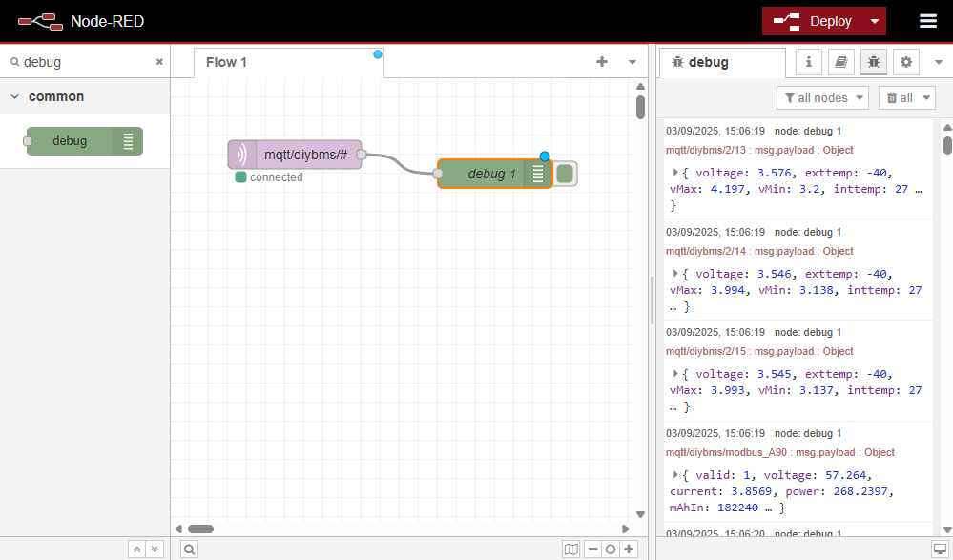
Task: Clear all debug messages button
Action: (900, 97)
